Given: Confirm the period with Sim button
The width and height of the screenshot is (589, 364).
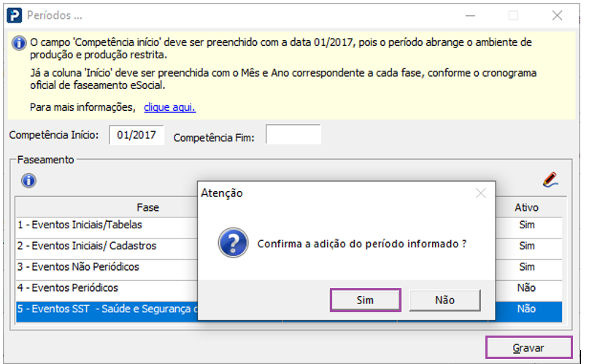Looking at the screenshot, I should (365, 301).
